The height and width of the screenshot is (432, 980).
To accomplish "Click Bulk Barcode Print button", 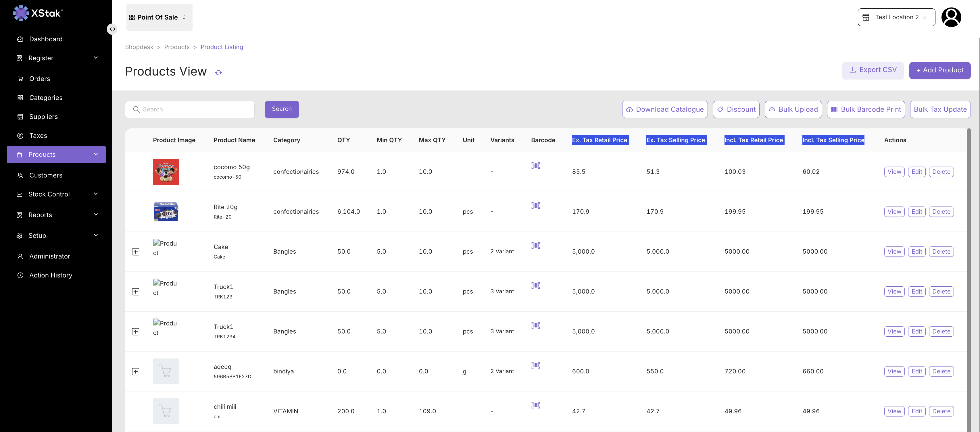I will (866, 109).
